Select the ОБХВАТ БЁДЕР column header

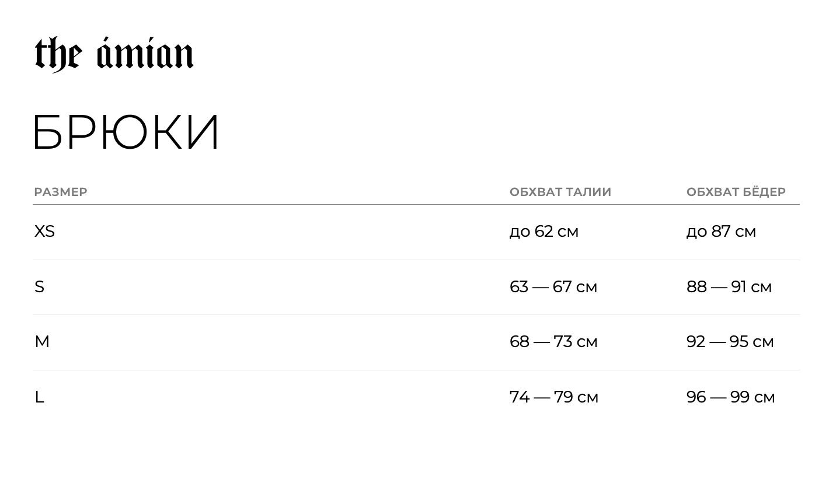736,192
